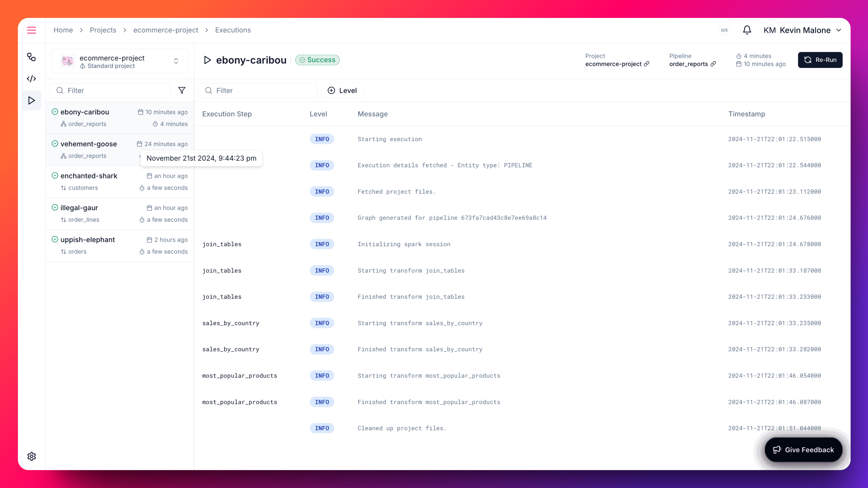The width and height of the screenshot is (868, 488).
Task: Click the Execution Step column header
Action: point(227,114)
